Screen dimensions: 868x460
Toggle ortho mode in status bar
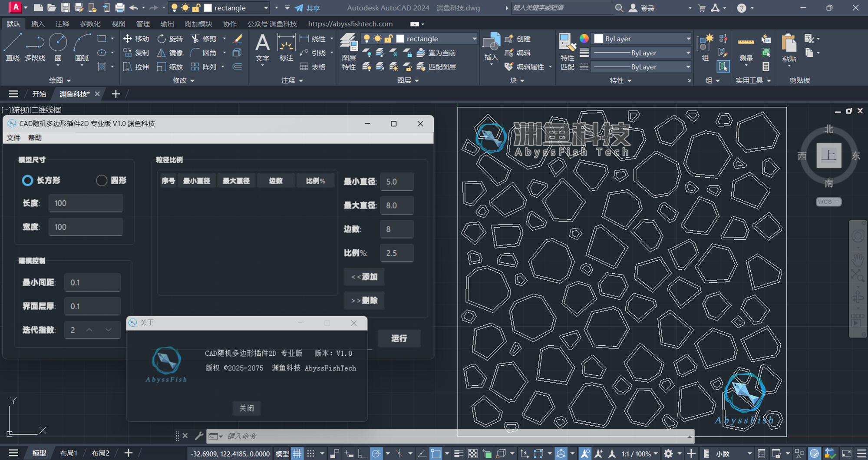363,453
